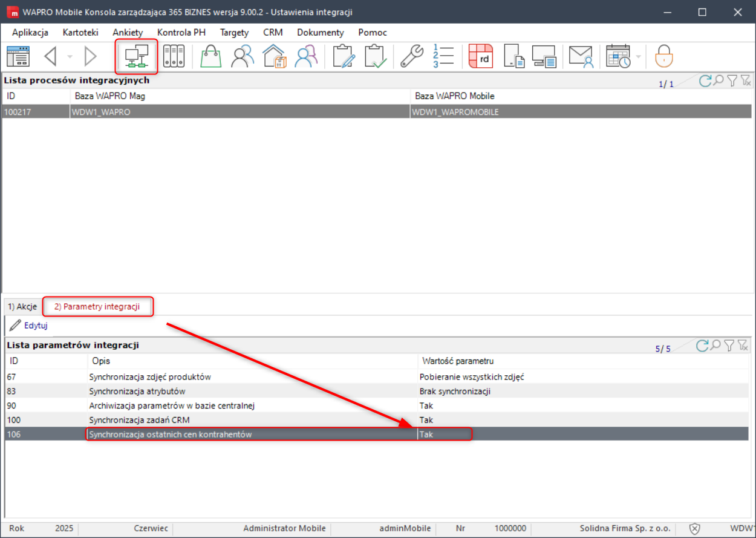Click the binders archive toolbar icon
Viewport: 756px width, 538px height.
[174, 56]
